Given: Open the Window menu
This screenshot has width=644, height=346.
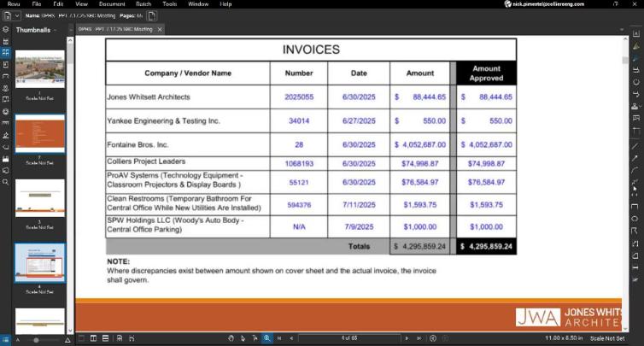Looking at the screenshot, I should pyautogui.click(x=198, y=4).
